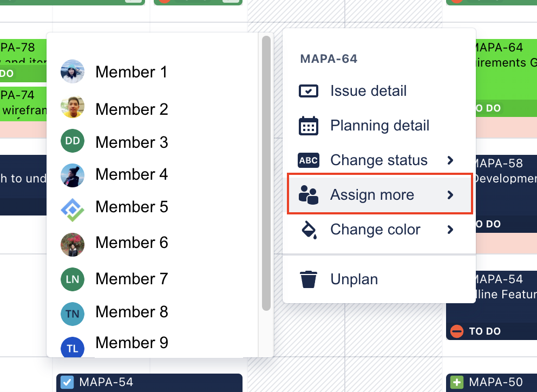
Task: Click the Change color paint bucket icon
Action: click(x=309, y=229)
